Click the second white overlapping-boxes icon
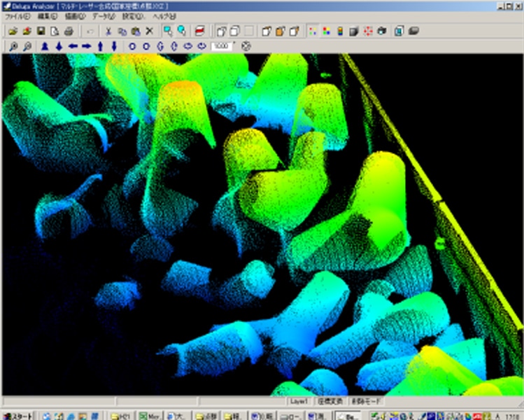 point(235,31)
